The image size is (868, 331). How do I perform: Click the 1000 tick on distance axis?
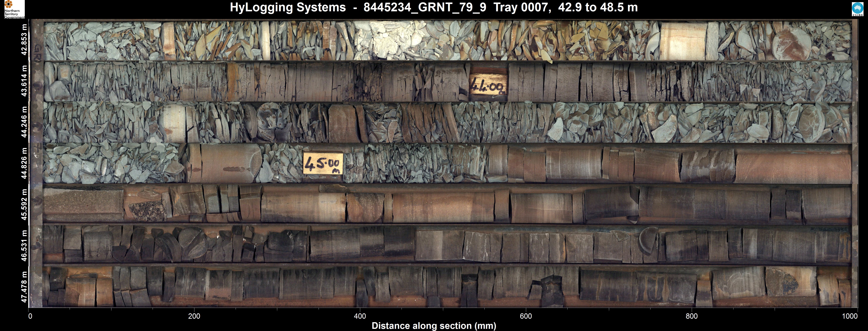[850, 316]
